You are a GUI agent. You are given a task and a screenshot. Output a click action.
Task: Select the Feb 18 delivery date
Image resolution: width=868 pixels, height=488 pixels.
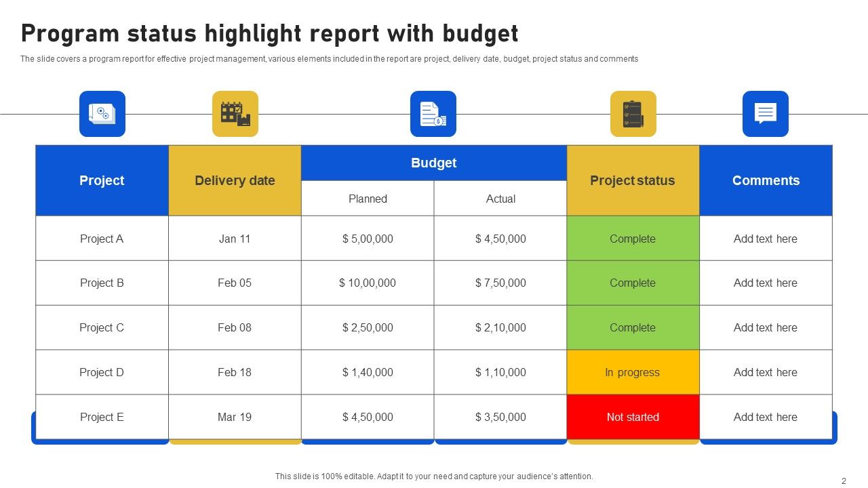(x=235, y=372)
